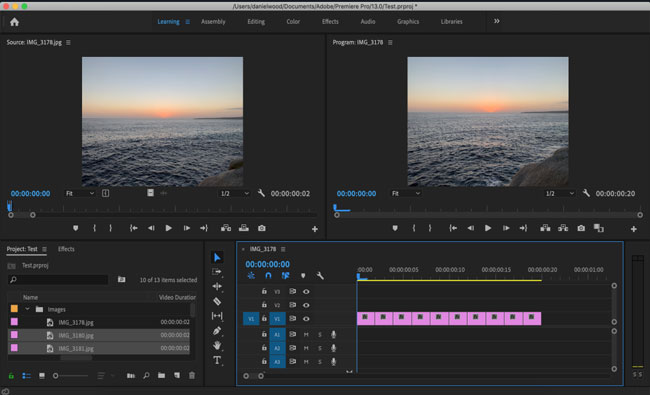Viewport: 650px width, 395px height.
Task: Export frame from Source monitor camera
Action: coord(262,228)
